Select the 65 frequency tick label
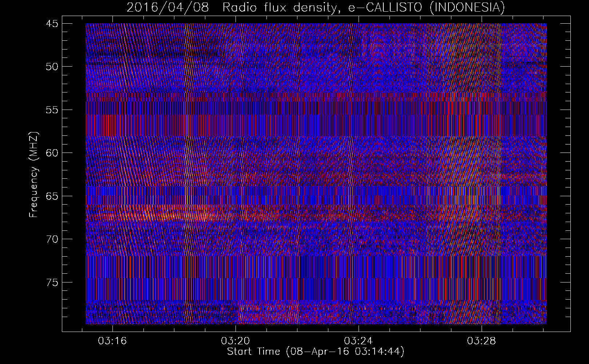The height and width of the screenshot is (364, 589). point(52,196)
